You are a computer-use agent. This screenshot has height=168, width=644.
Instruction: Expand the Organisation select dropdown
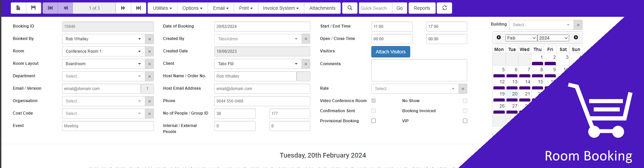pyautogui.click(x=104, y=101)
